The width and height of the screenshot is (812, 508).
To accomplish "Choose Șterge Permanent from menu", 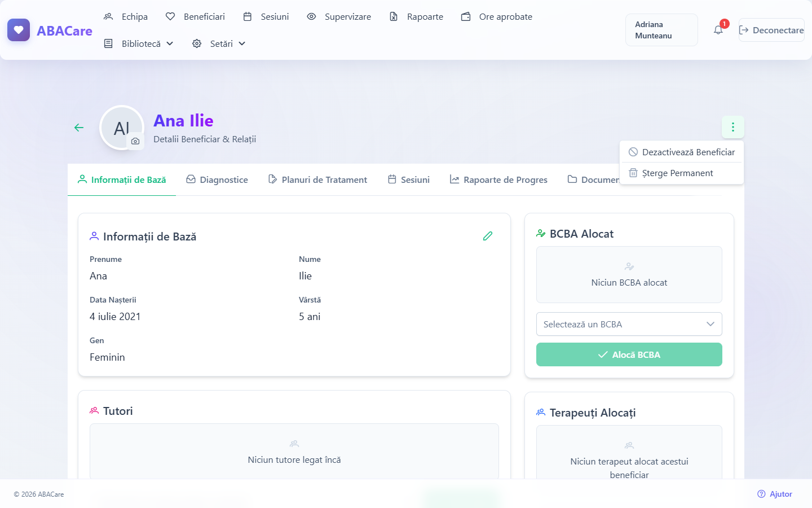I will tap(682, 173).
